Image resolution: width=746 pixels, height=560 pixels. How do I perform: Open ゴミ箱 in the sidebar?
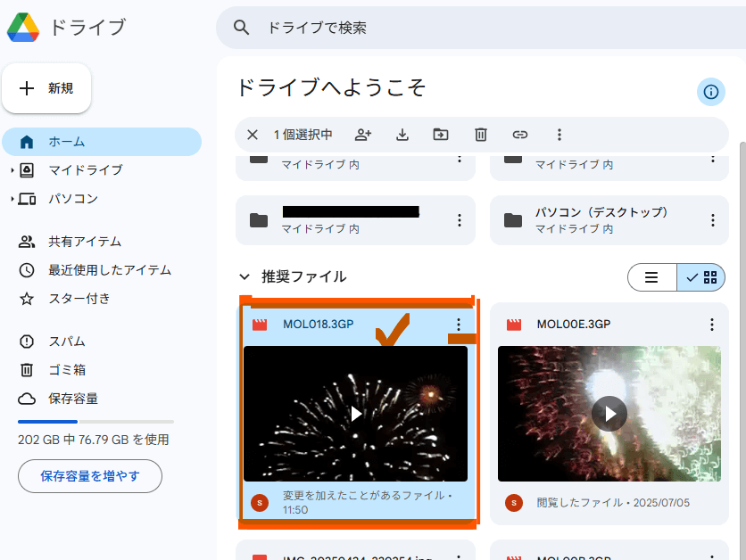pyautogui.click(x=67, y=370)
